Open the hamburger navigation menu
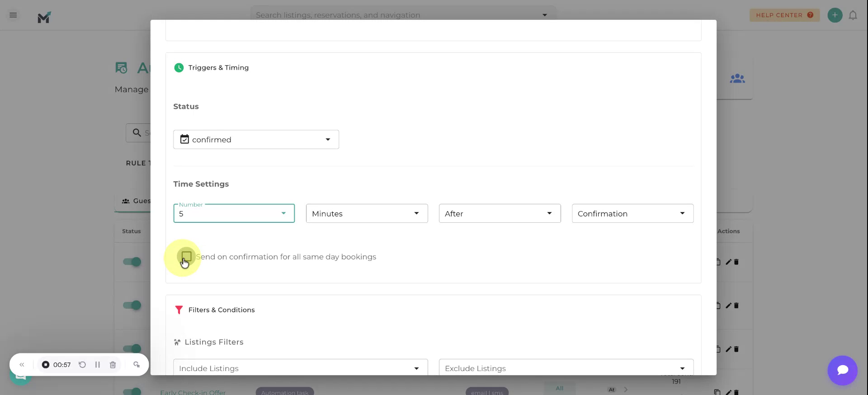The height and width of the screenshot is (395, 868). coord(13,15)
